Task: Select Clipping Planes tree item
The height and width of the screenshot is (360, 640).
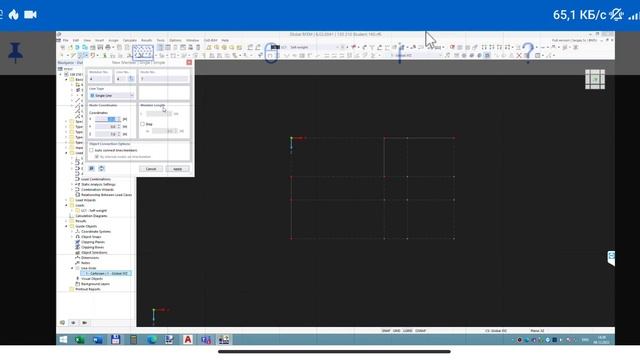Action: point(93,242)
